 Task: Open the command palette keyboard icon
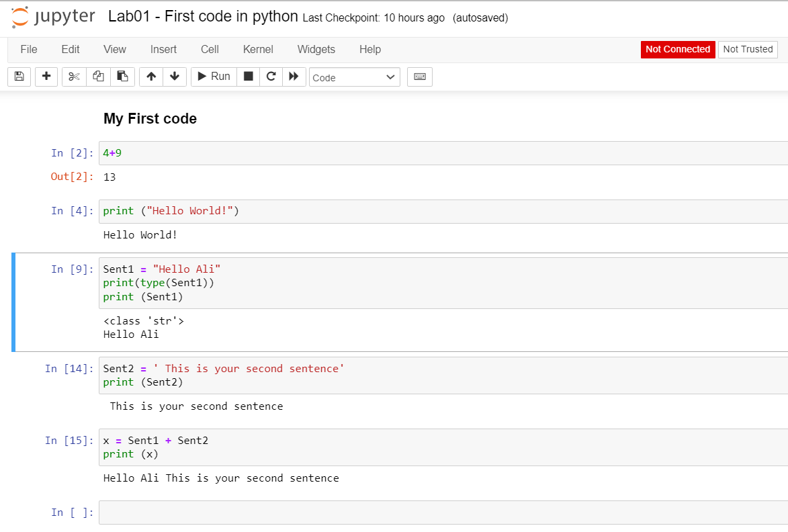(x=420, y=77)
